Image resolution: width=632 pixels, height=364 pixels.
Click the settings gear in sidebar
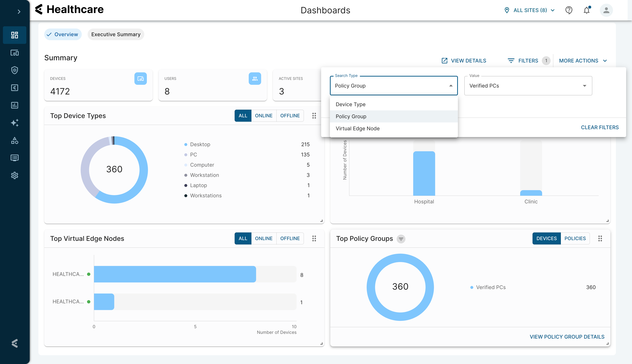click(x=14, y=175)
